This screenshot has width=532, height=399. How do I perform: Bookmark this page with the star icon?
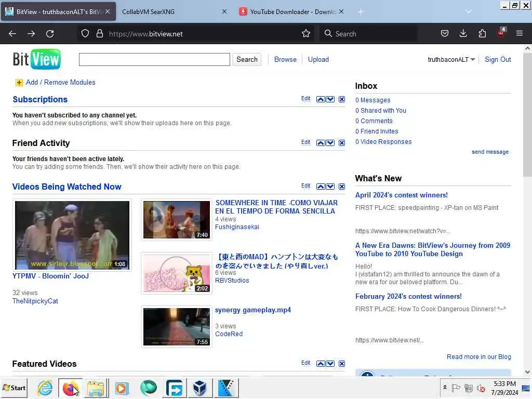(306, 34)
